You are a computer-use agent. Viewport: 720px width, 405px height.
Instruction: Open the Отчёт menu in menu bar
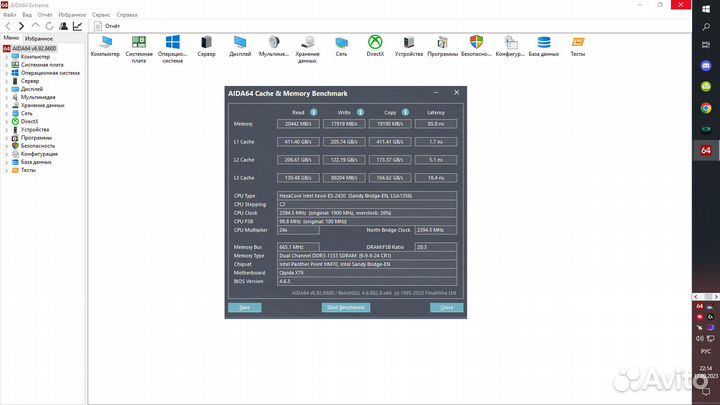(x=45, y=15)
